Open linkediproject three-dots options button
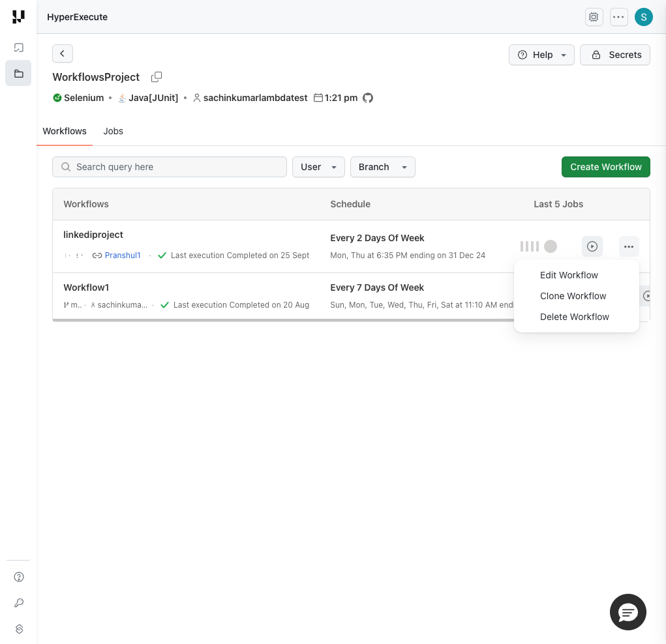This screenshot has width=666, height=644. pos(629,246)
